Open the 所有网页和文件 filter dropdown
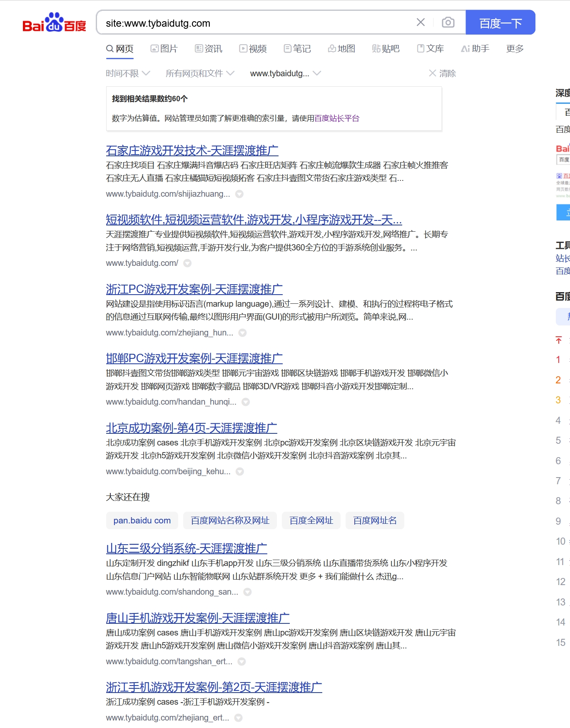 [200, 73]
